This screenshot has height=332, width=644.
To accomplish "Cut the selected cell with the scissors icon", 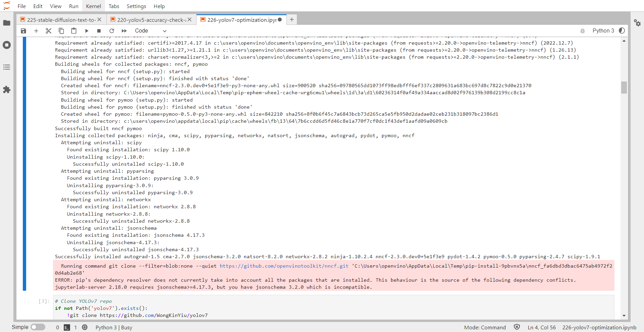I will 48,31.
